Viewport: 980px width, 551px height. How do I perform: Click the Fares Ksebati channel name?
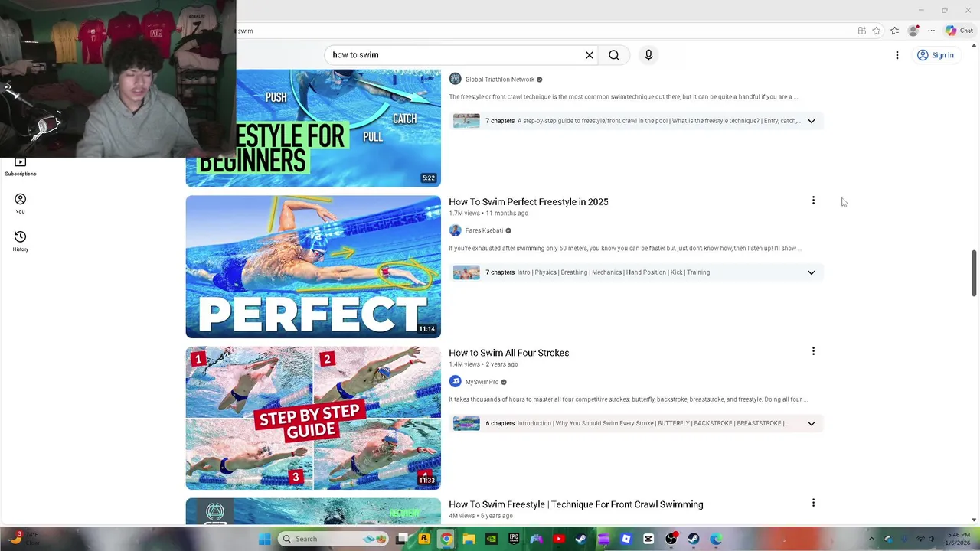(x=484, y=230)
